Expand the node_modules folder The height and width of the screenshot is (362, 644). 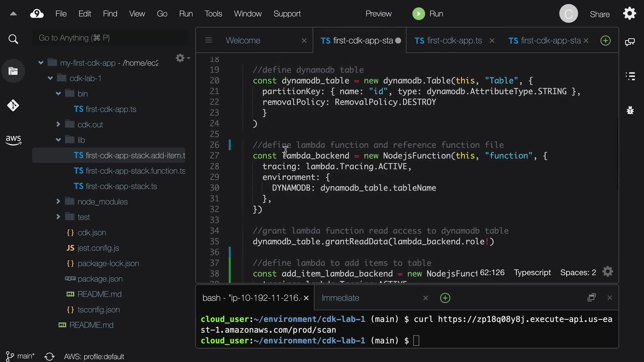pos(58,201)
